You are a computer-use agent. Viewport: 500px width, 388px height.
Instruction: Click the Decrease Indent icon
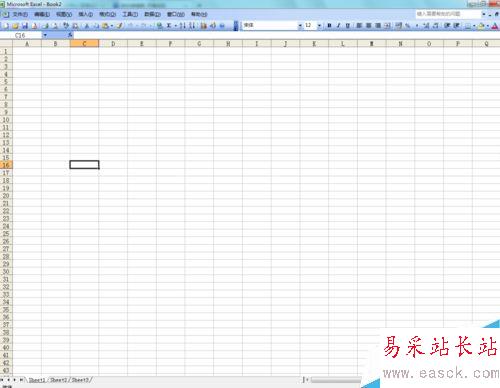tap(447, 26)
